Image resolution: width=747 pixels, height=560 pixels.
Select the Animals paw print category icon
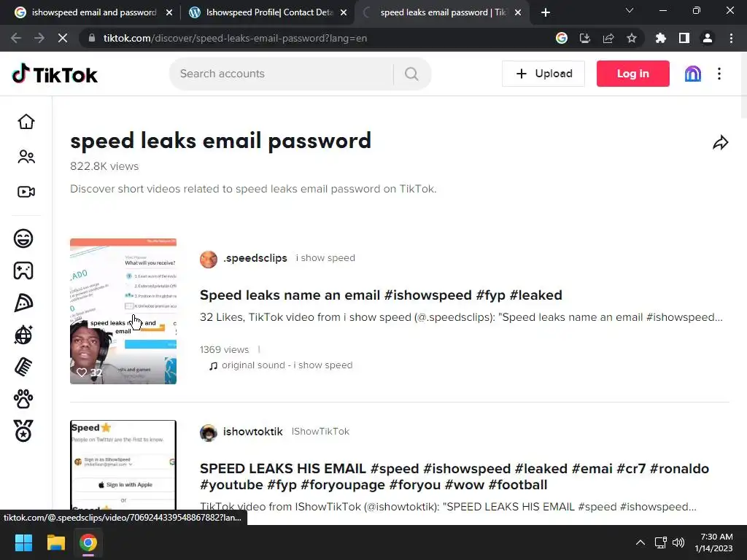pos(23,399)
